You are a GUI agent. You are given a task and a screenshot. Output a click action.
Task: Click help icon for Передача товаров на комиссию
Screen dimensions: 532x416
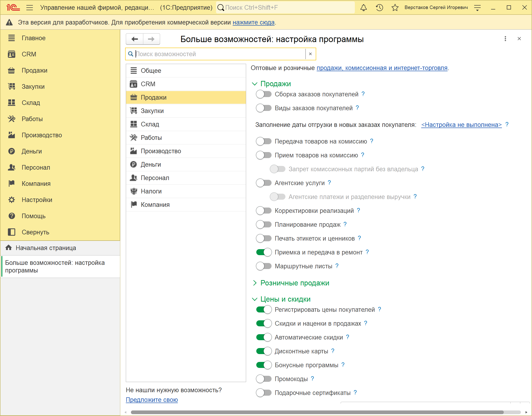pyautogui.click(x=371, y=141)
